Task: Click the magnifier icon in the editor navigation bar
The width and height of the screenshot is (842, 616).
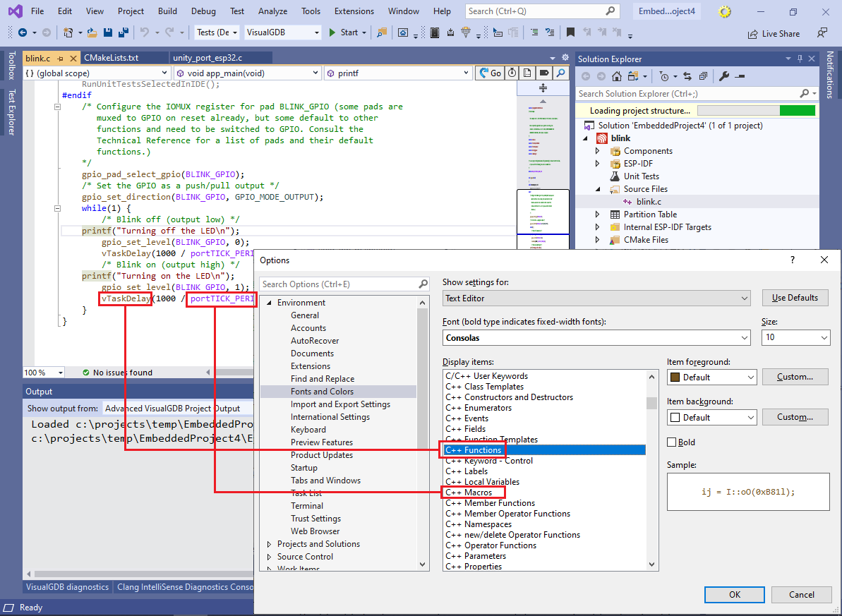Action: (560, 73)
